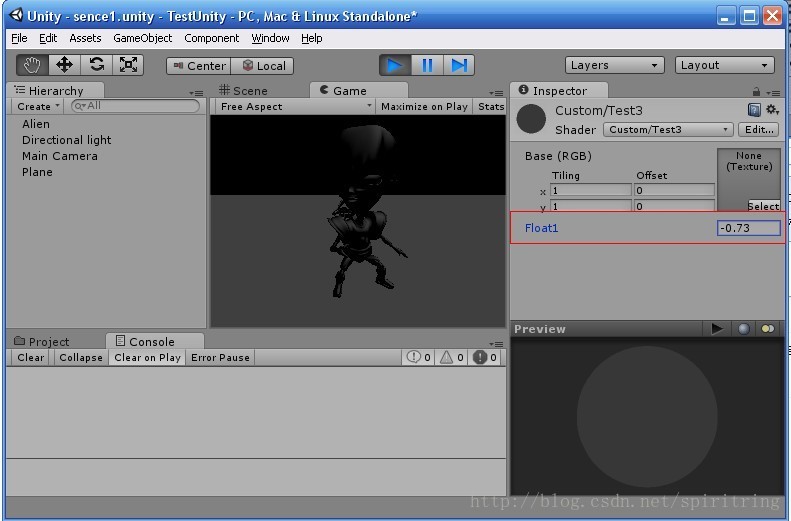Viewport: 791px width, 521px height.
Task: Toggle the Inspector lock icon
Action: tap(756, 92)
